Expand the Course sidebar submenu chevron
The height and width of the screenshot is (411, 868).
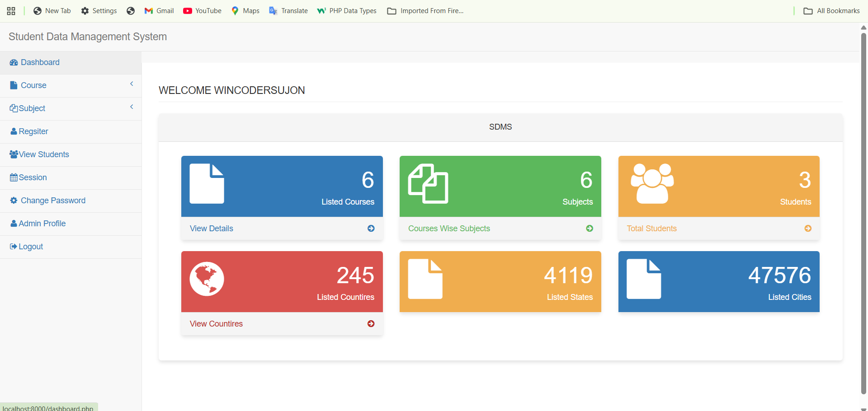pos(132,84)
